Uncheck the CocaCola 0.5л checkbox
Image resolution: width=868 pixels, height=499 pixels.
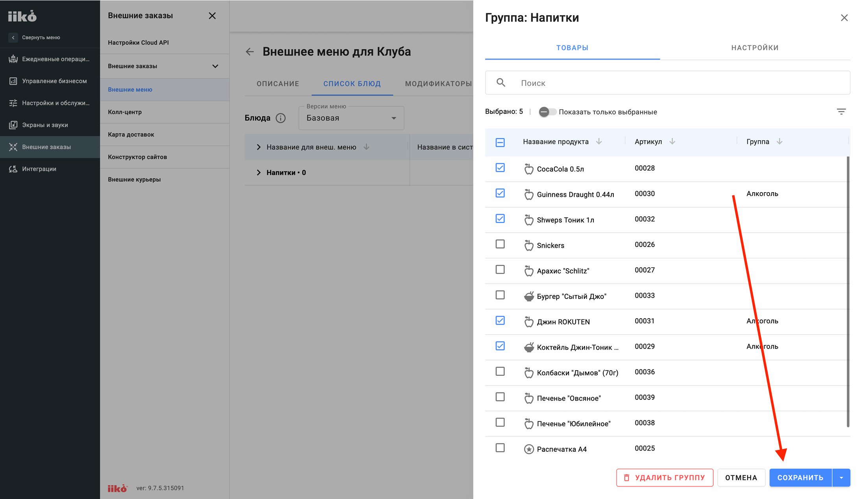(x=500, y=168)
